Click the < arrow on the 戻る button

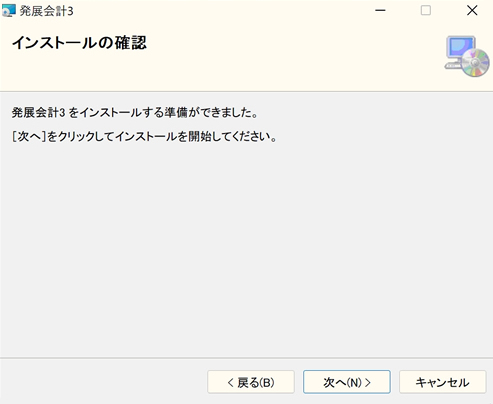coord(230,383)
